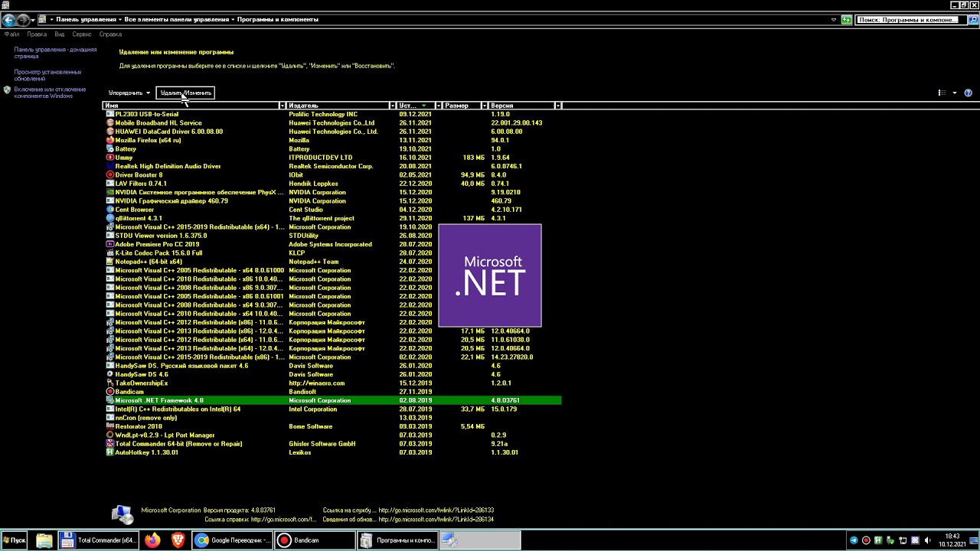Sort by the Имя column header
The image size is (980, 551).
191,106
